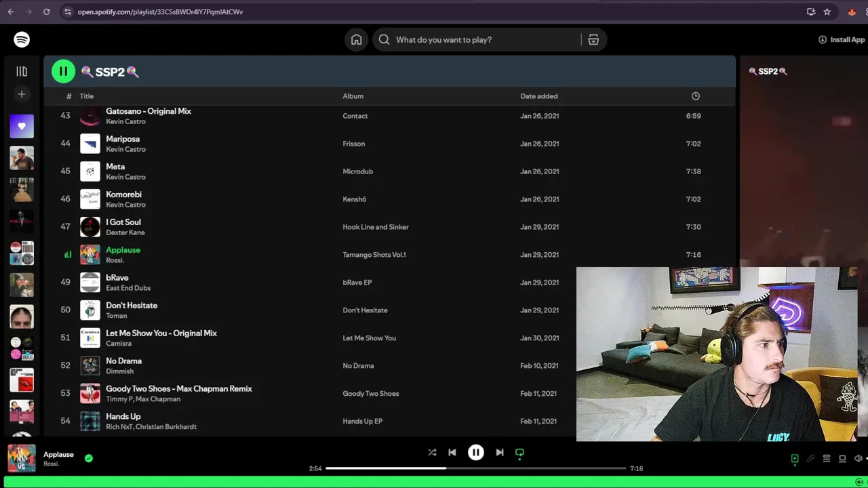This screenshot has height=488, width=868.
Task: Select the 'No Drama' track title
Action: (123, 361)
